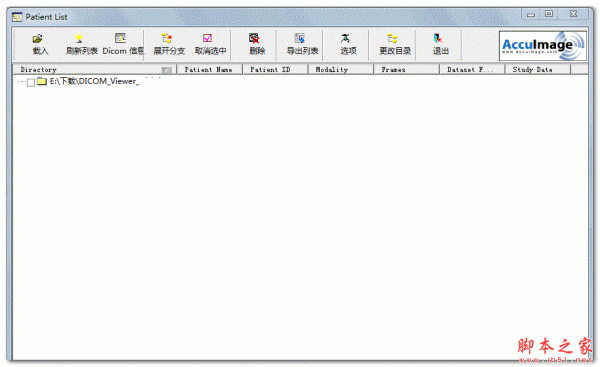Click the Study Date column header

click(x=538, y=70)
